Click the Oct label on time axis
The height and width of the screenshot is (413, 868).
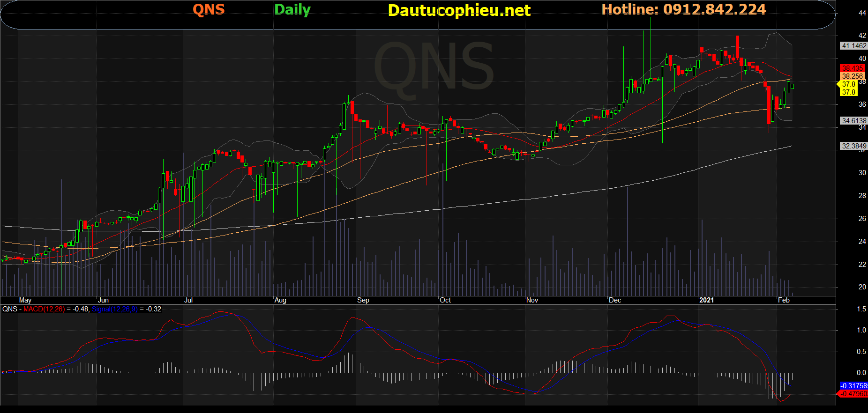pyautogui.click(x=445, y=300)
